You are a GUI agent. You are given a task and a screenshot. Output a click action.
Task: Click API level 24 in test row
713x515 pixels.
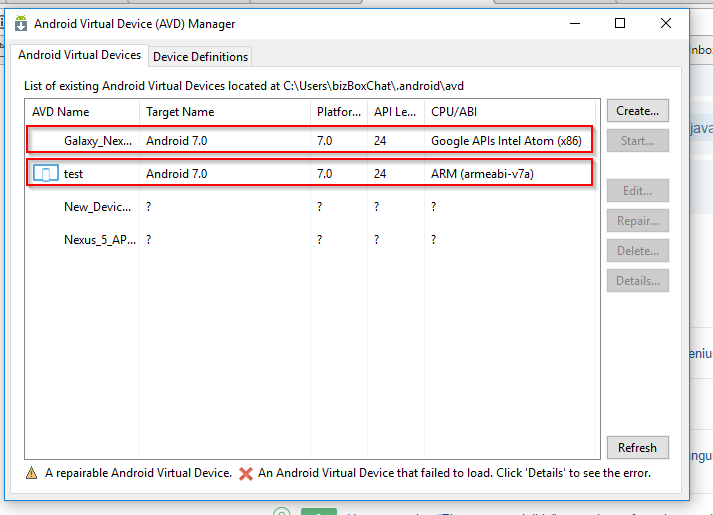[380, 174]
